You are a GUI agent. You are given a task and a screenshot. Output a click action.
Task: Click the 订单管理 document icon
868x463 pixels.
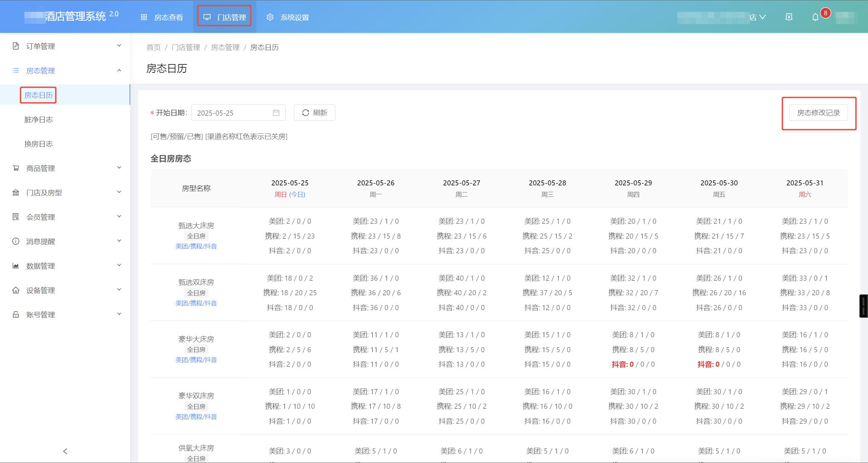(x=16, y=46)
